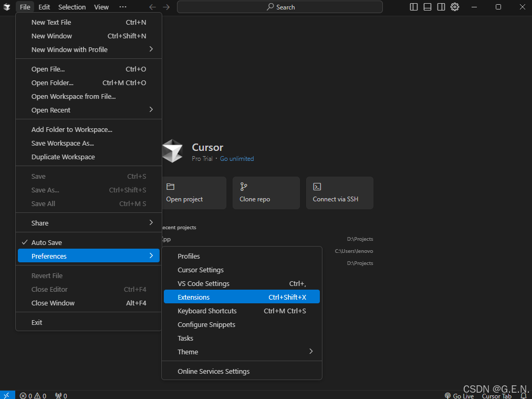Click the Search box in the title bar
The width and height of the screenshot is (532, 399).
point(280,7)
